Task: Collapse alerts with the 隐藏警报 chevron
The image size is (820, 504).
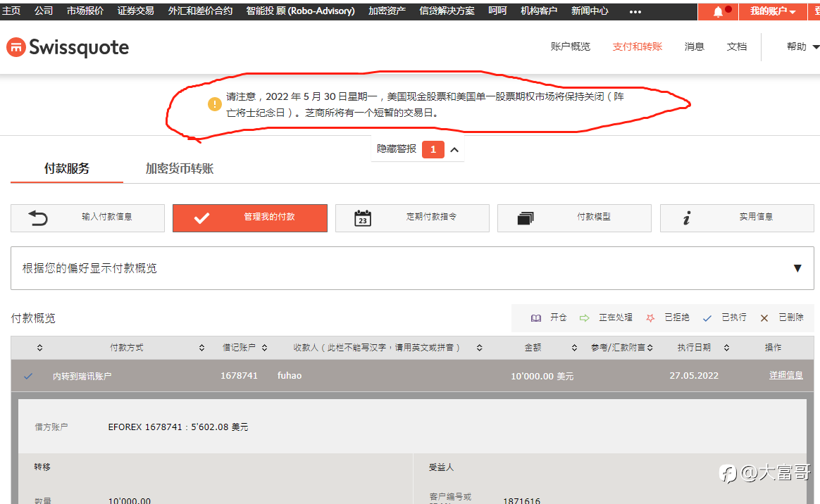Action: click(x=454, y=150)
